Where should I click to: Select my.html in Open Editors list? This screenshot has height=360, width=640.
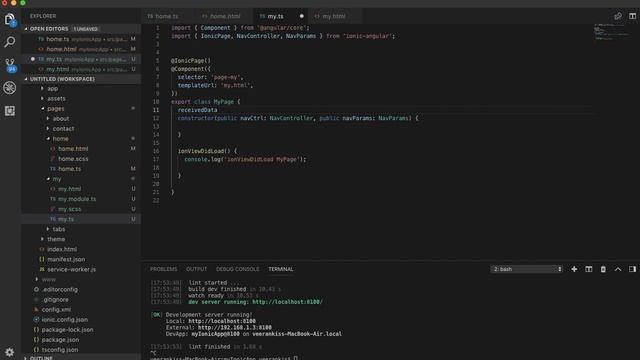coord(81,69)
